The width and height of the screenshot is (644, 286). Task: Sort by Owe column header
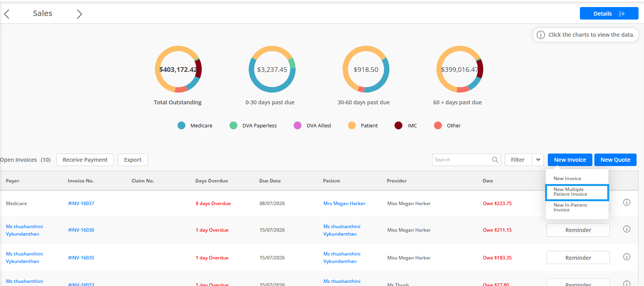pos(488,181)
